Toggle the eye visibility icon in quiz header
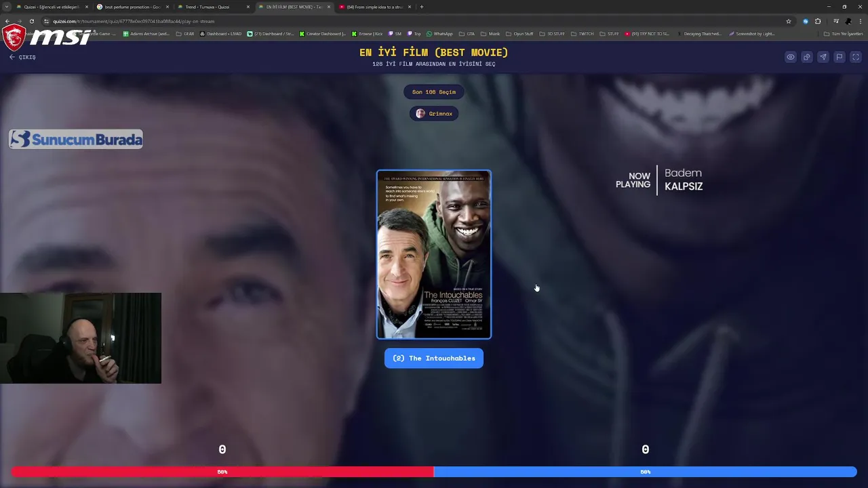868x488 pixels. (x=791, y=57)
